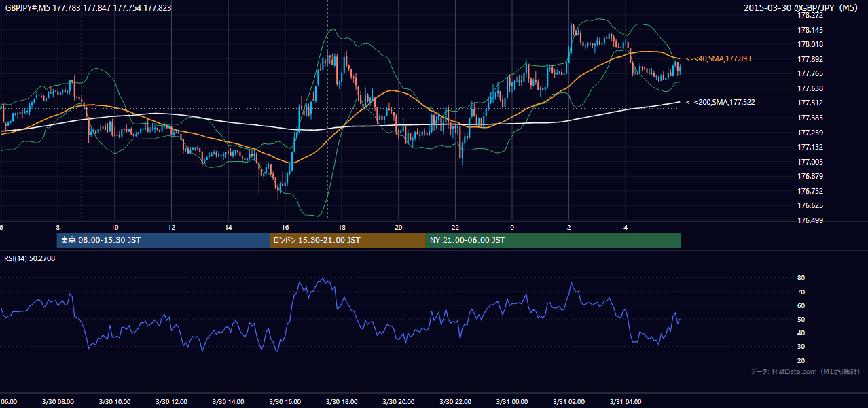Click bottom time axis label 3/31 00:00

pyautogui.click(x=511, y=402)
